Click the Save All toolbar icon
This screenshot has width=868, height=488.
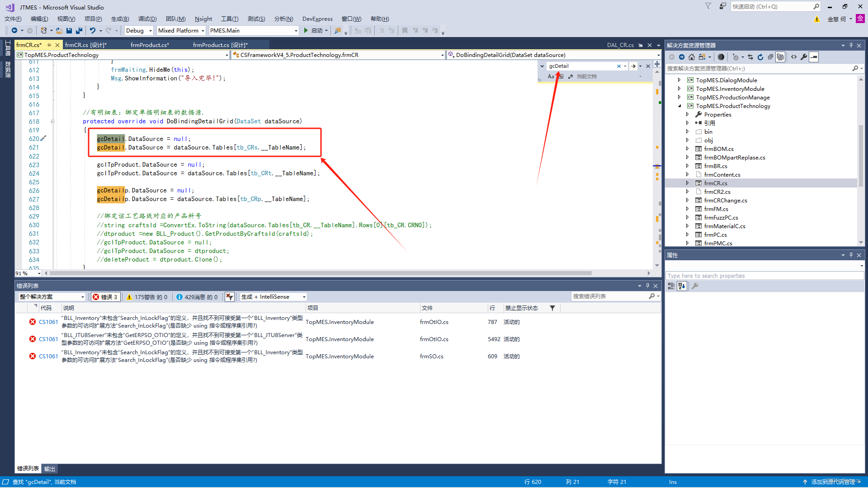click(79, 31)
